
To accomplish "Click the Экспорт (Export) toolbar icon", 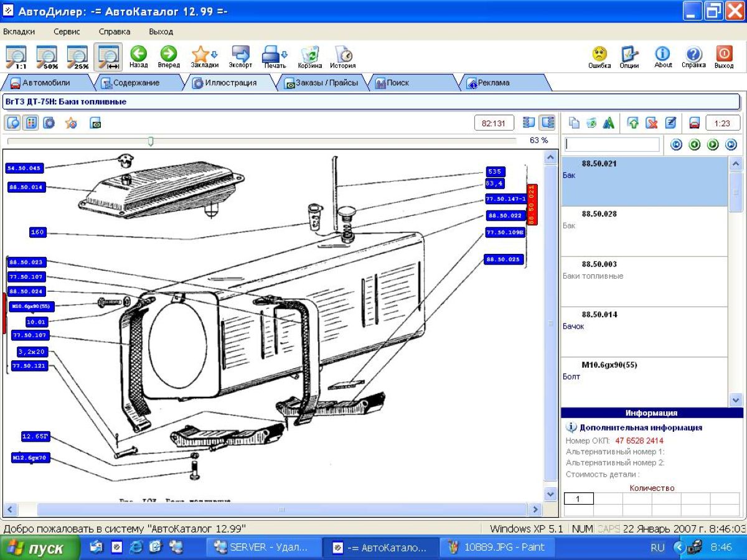I will [x=240, y=55].
